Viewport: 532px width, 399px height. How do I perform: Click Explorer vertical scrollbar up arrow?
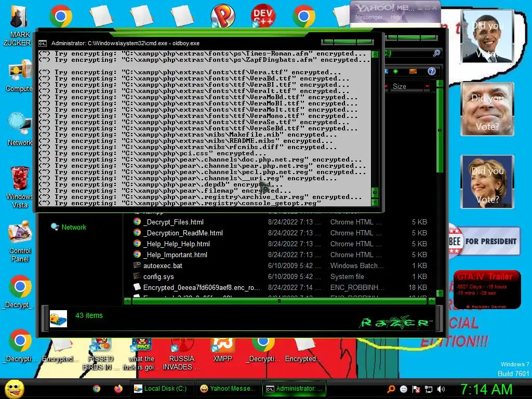[440, 84]
